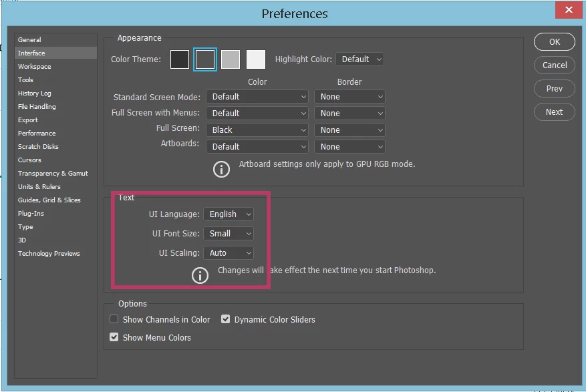Open Performance preferences category

(55, 134)
